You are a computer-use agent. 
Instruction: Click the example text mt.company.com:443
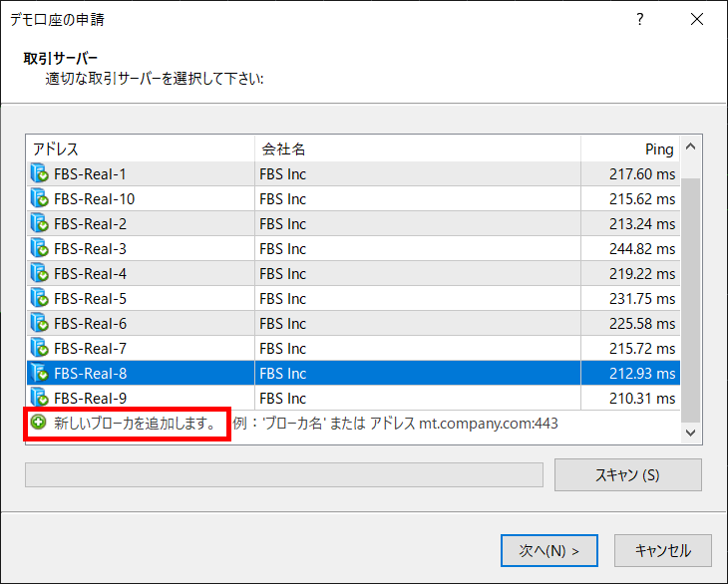click(x=489, y=424)
